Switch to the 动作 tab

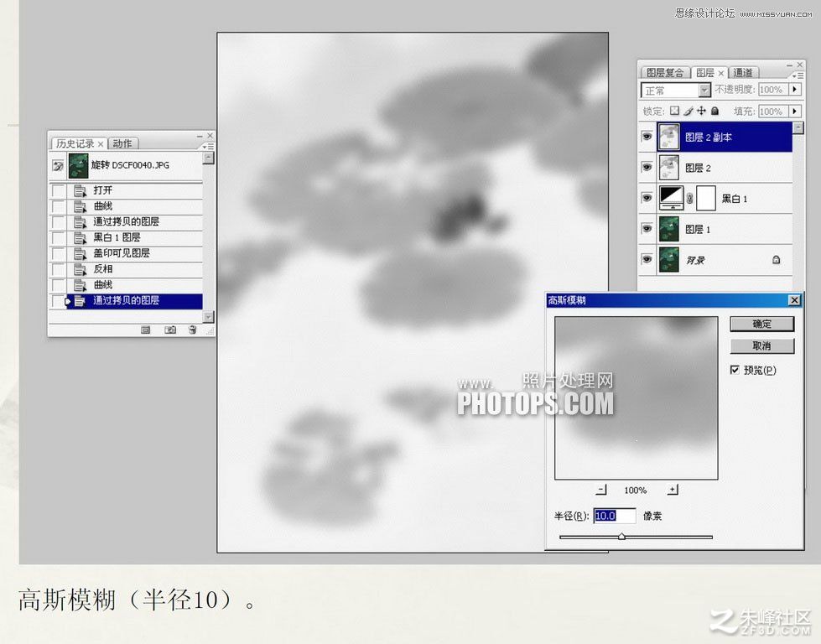pos(122,143)
